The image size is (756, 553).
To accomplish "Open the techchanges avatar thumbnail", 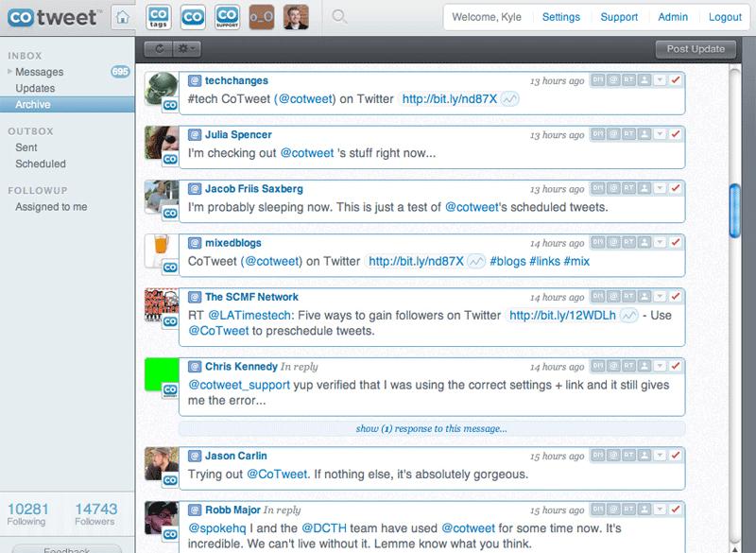I will point(161,89).
